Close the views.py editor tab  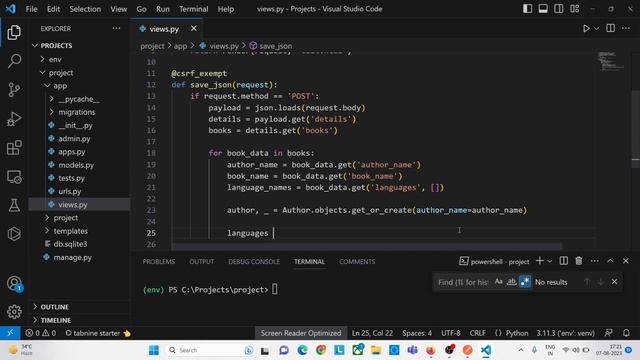193,28
